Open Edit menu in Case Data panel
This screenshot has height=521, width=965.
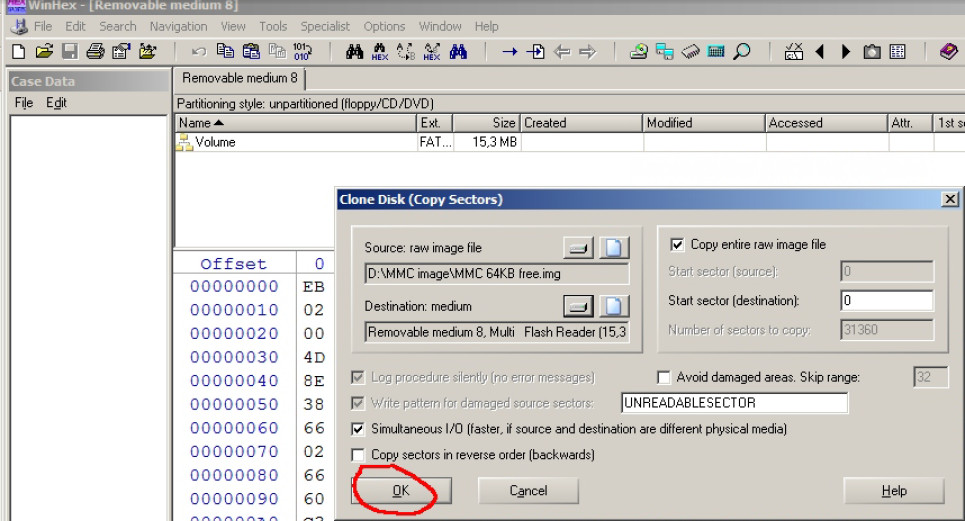[56, 103]
